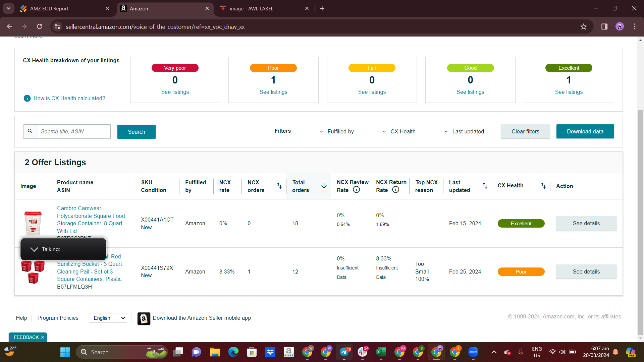Screen dimensions: 644x362
Task: Reload the Seller Central page
Action: point(40,26)
